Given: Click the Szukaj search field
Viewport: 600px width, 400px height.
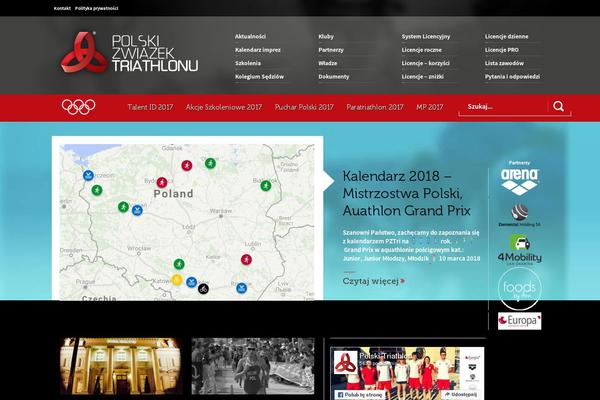Looking at the screenshot, I should click(504, 106).
